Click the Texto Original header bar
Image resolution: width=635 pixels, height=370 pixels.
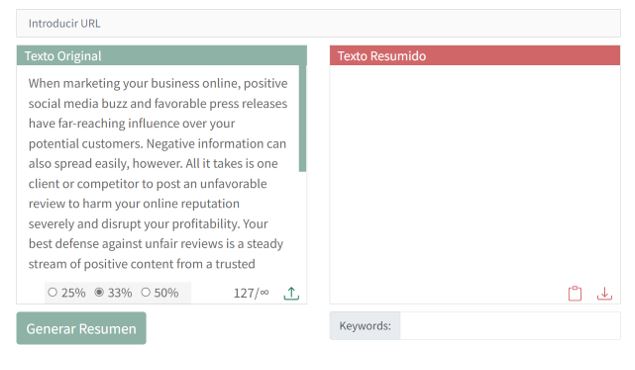(162, 55)
